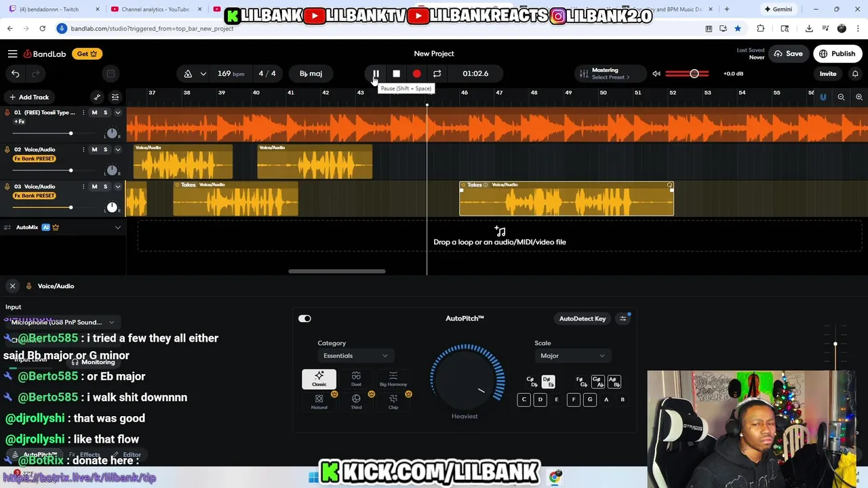Switch to the Twitch browser tab
This screenshot has height=488, width=868.
pyautogui.click(x=52, y=9)
